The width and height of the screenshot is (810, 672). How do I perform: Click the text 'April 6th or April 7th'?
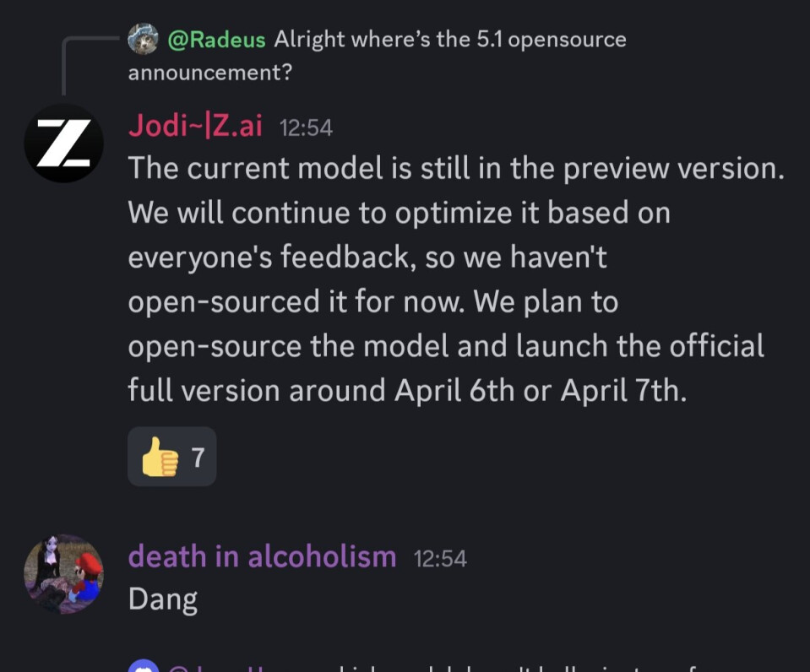[x=541, y=390]
